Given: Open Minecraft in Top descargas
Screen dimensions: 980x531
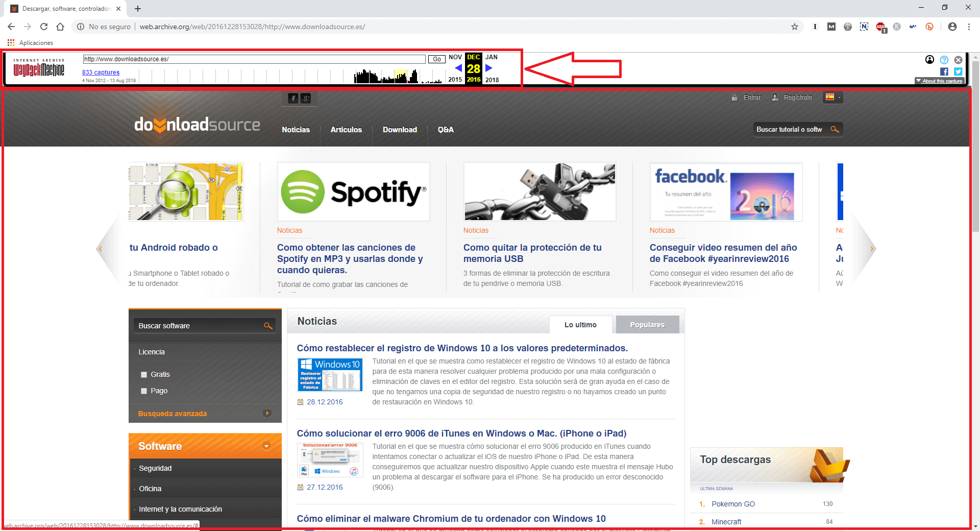Looking at the screenshot, I should pos(726,522).
